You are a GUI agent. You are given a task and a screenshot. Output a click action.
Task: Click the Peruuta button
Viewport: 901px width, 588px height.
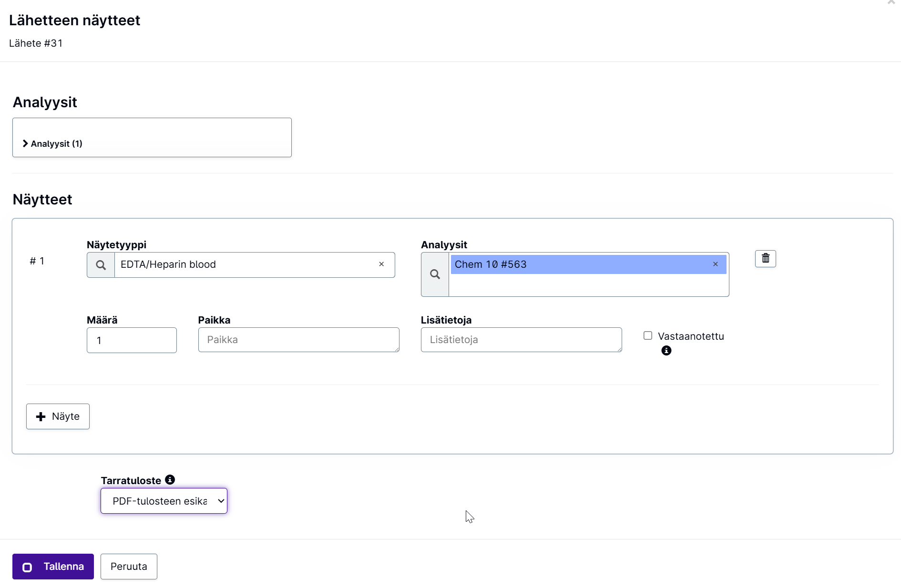(129, 567)
